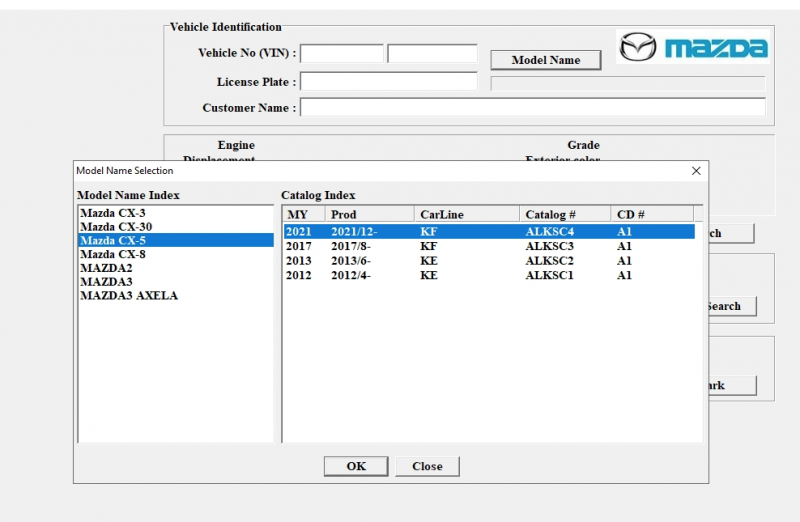Focus the second Vehicle No (VIN) field
The height and width of the screenshot is (522, 800).
point(433,54)
